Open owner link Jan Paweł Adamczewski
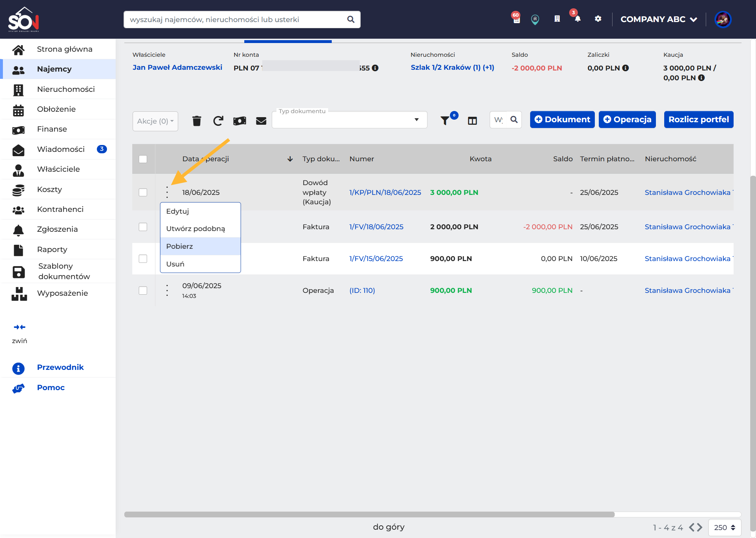The height and width of the screenshot is (538, 756). pyautogui.click(x=177, y=67)
